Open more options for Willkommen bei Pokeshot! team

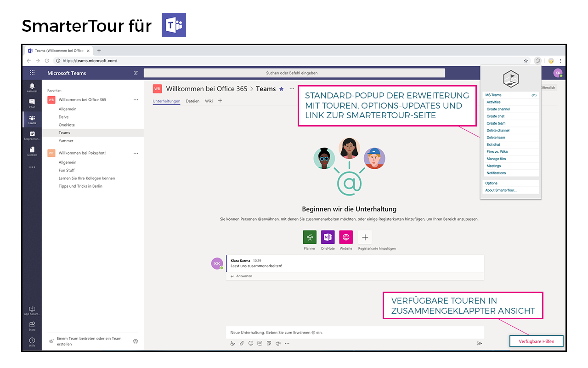pos(136,153)
